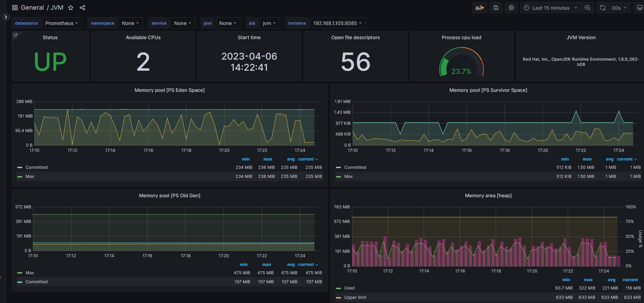
Task: Toggle Max series in Eden Space legend
Action: [x=30, y=176]
